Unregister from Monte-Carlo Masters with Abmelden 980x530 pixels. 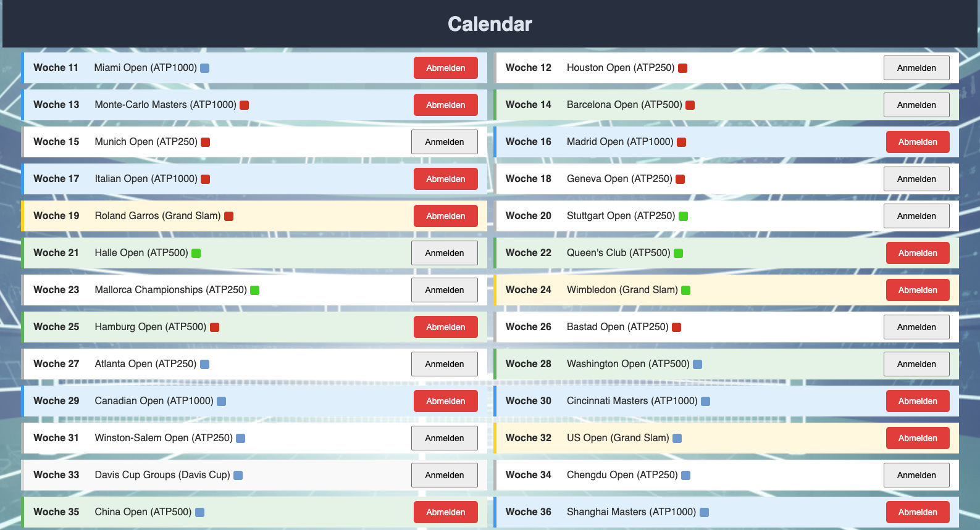click(445, 105)
